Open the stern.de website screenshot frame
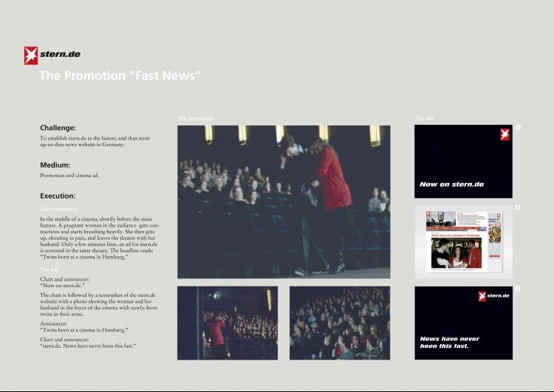Image resolution: width=554 pixels, height=392 pixels. (x=464, y=242)
